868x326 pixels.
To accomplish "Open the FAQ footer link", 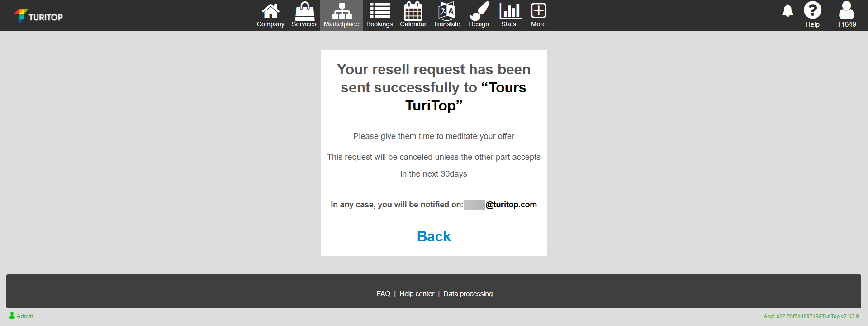I will [x=383, y=294].
